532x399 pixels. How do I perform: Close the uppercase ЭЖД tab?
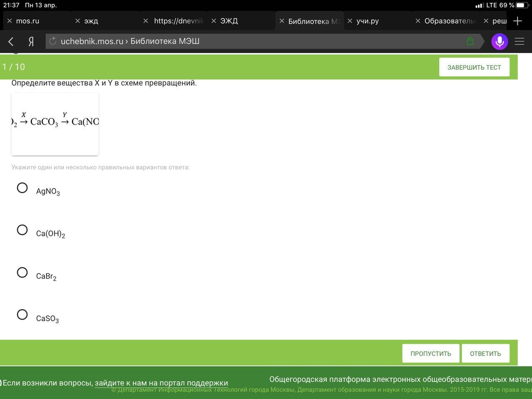pos(214,21)
